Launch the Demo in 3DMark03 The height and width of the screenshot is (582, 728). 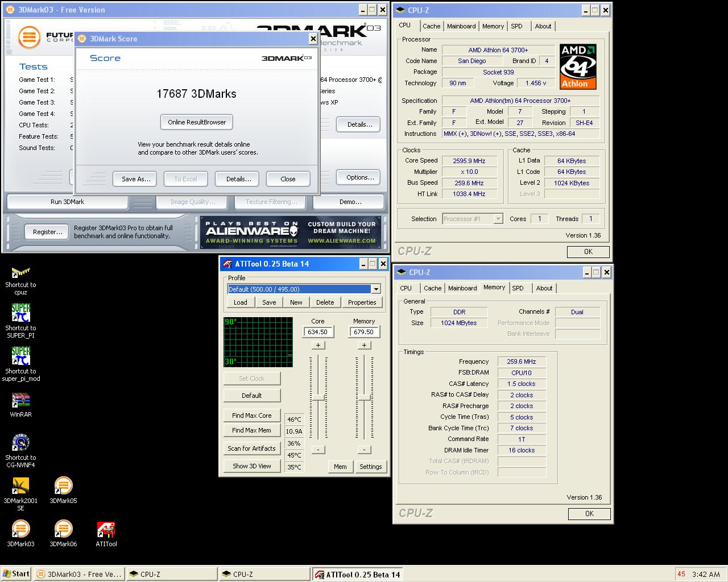(350, 202)
